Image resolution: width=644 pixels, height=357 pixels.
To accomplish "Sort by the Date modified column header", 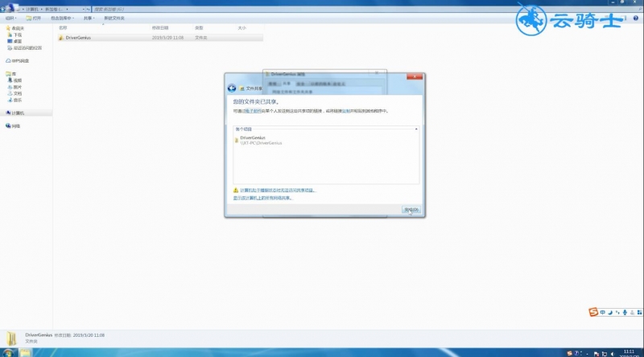I will point(159,28).
